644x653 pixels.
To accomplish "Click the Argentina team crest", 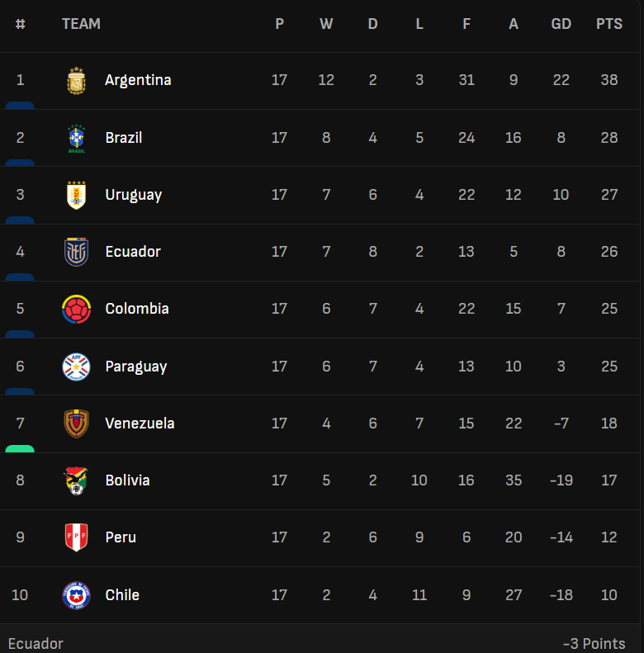I will pos(76,81).
